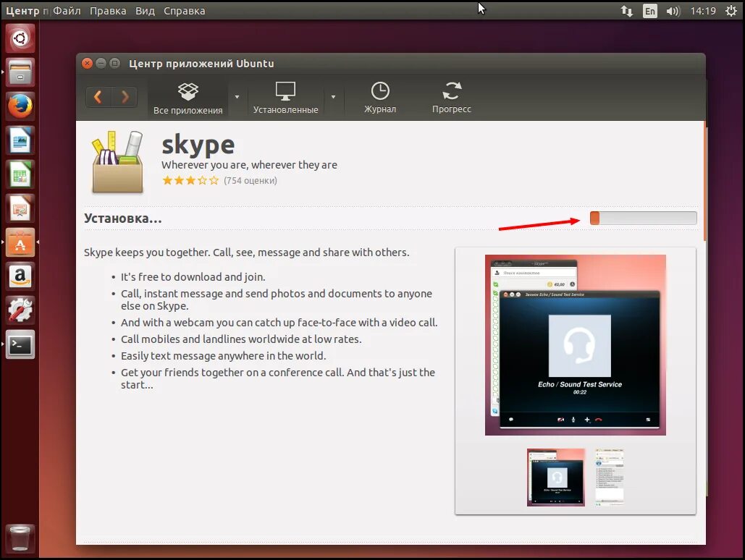
Task: Open the system power gear menu
Action: pos(731,10)
